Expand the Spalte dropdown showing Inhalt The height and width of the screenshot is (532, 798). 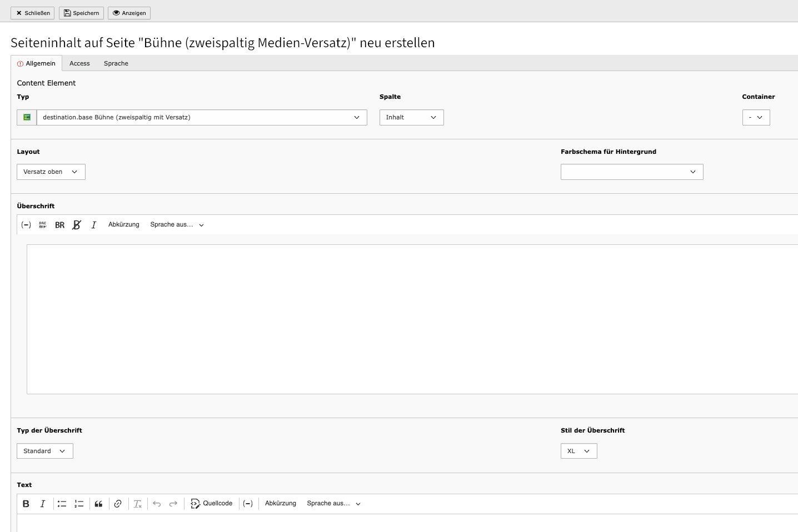click(x=411, y=118)
